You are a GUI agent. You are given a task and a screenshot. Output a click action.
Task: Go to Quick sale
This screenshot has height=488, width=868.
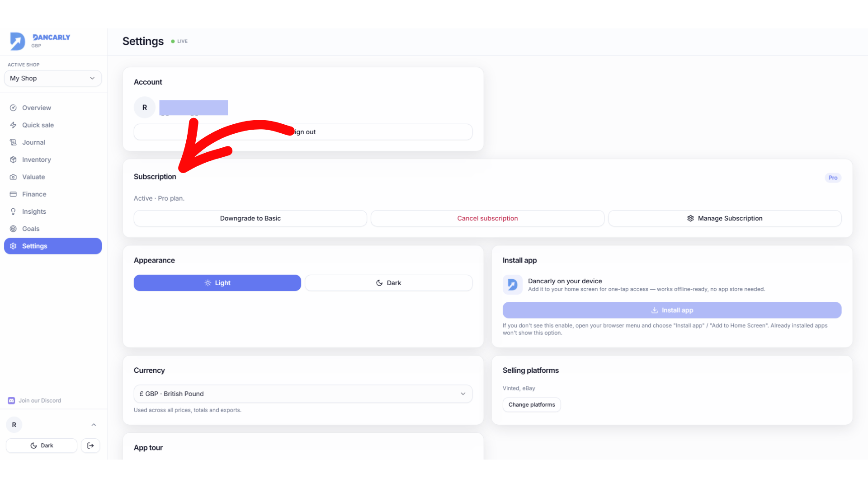tap(53, 125)
